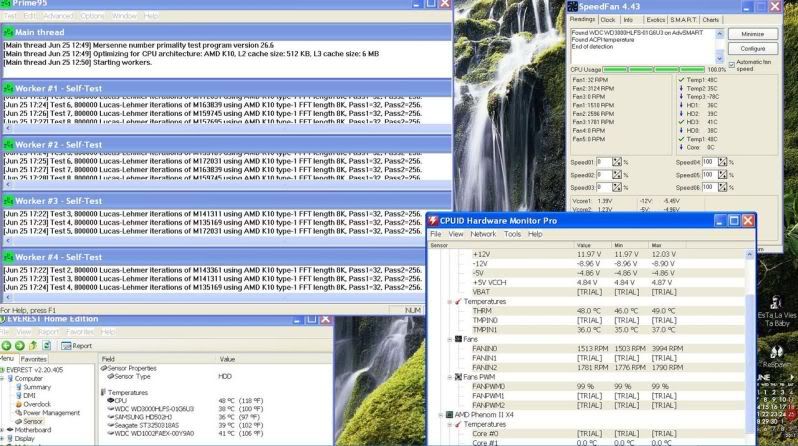Screen dimensions: 798x446
Task: Open the Tools menu in Hardware Monitor Pro
Action: (512, 233)
